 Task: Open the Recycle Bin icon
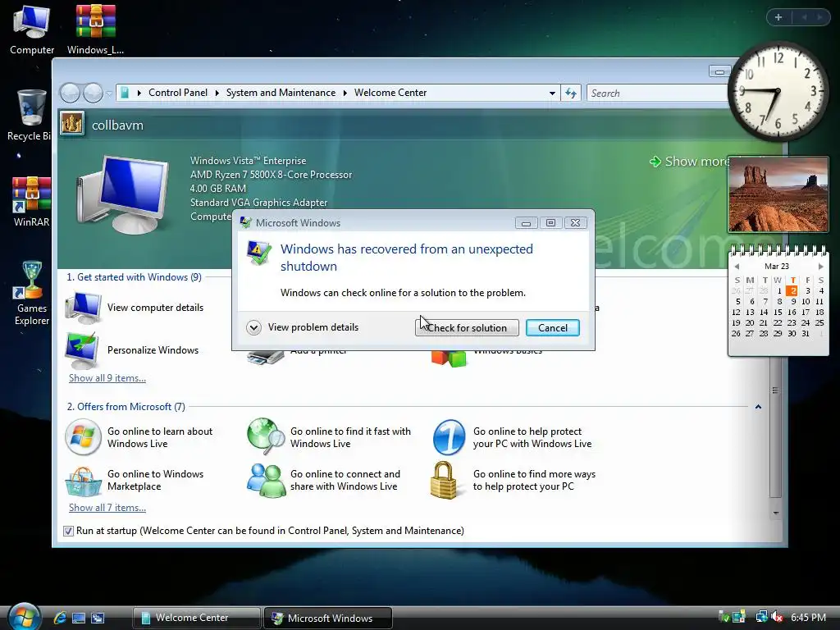coord(30,115)
